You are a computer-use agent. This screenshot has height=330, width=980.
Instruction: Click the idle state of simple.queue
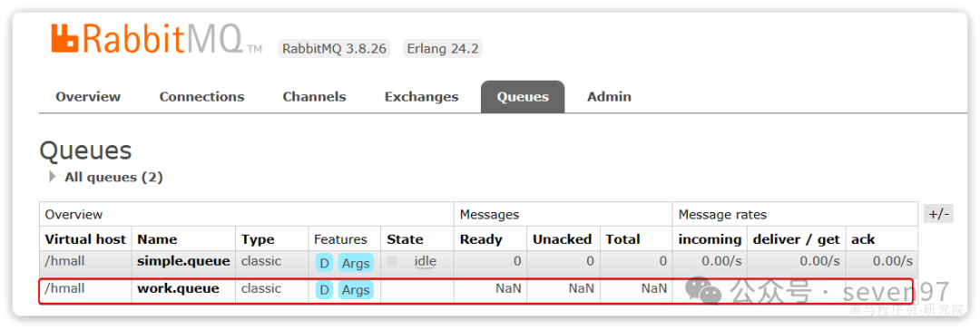point(425,261)
